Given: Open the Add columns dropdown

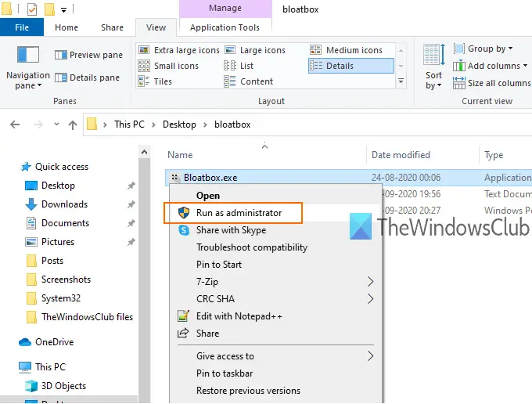Looking at the screenshot, I should click(491, 66).
